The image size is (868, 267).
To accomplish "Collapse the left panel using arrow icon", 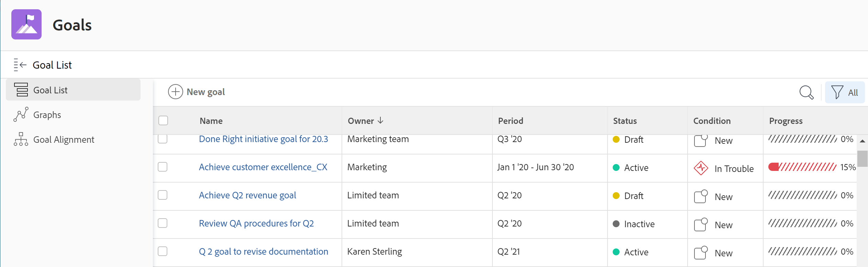I will pyautogui.click(x=20, y=65).
